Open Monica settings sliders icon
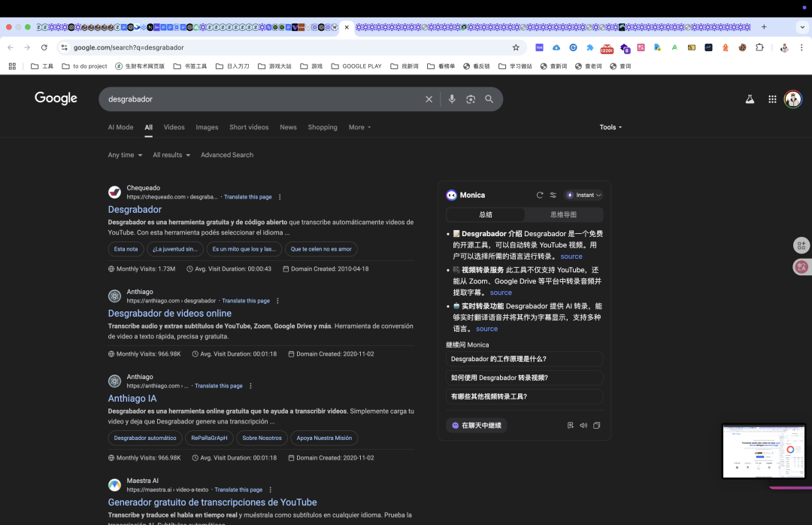 pyautogui.click(x=553, y=195)
